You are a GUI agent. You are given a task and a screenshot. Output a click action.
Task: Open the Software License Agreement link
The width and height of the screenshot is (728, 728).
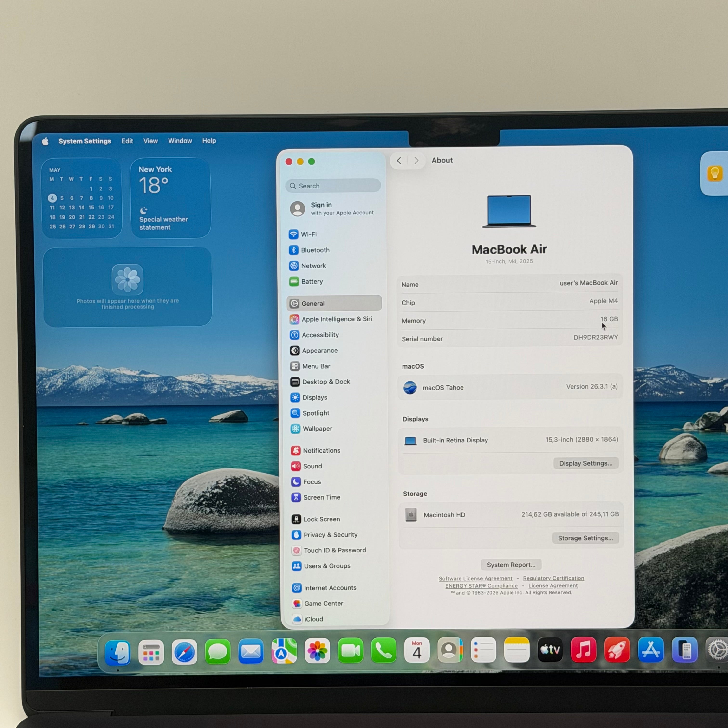tap(475, 579)
